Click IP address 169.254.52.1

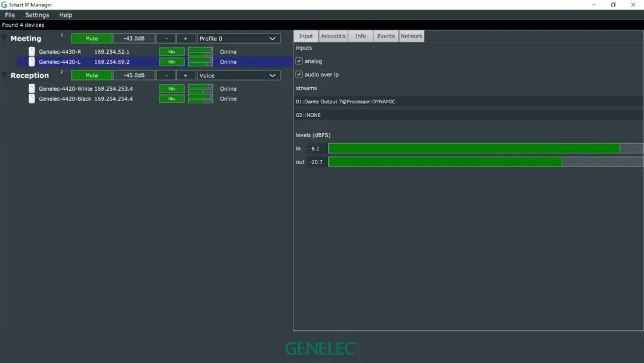[112, 52]
